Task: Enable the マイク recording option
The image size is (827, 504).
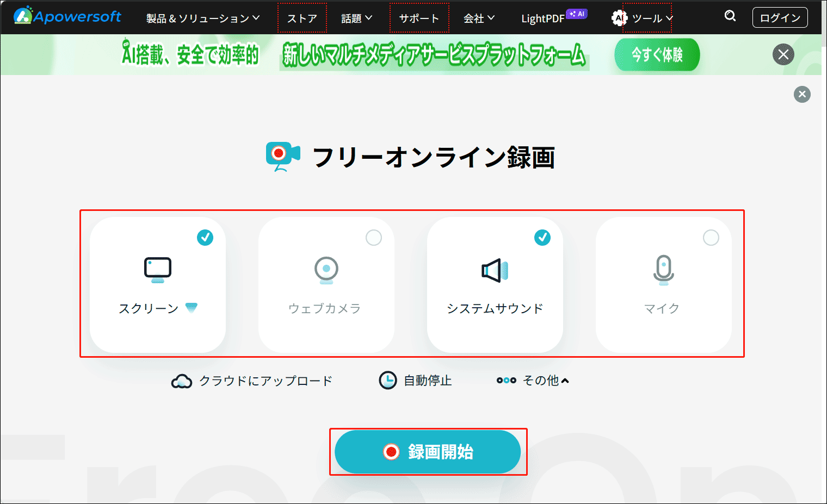Action: [711, 238]
